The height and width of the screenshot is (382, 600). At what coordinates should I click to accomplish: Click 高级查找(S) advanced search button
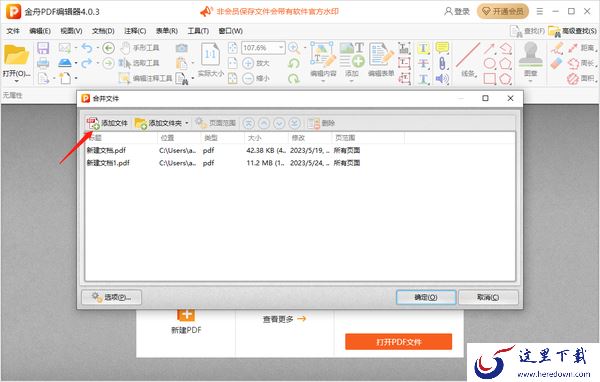coord(572,31)
